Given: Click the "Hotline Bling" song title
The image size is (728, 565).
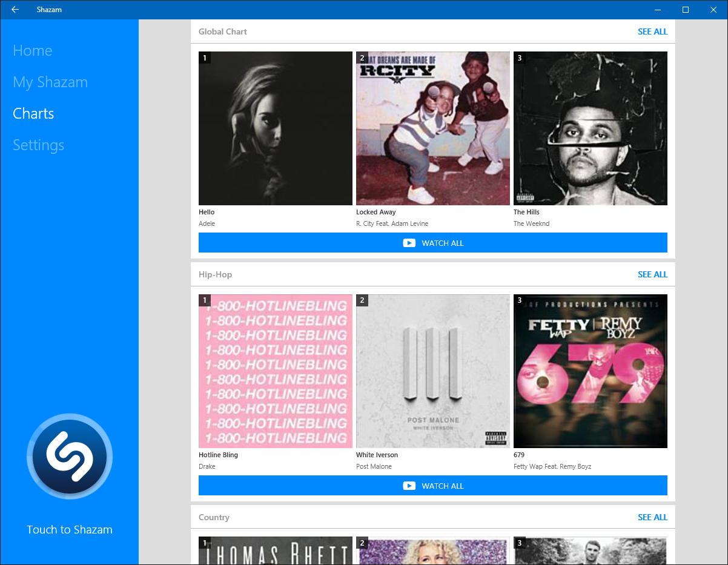Looking at the screenshot, I should 218,455.
